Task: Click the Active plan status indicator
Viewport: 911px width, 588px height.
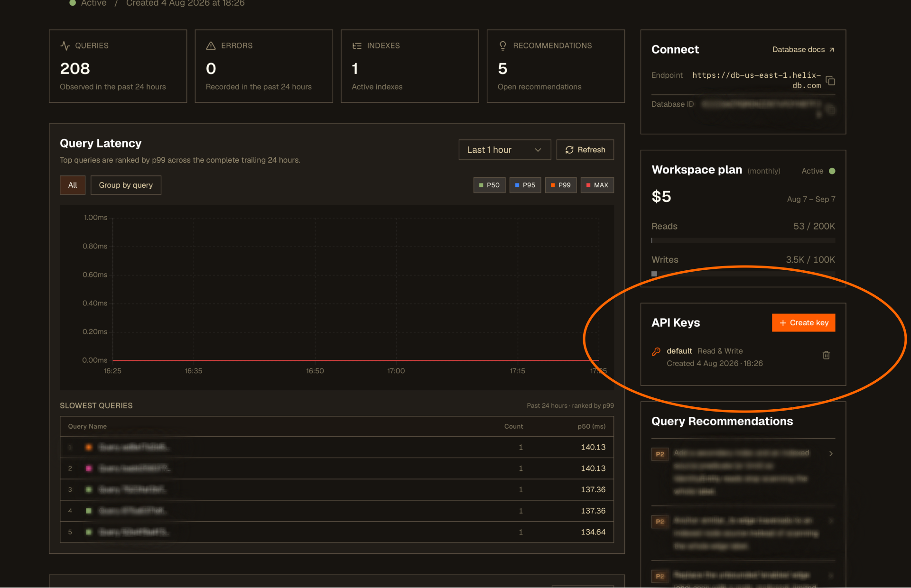Action: [x=818, y=171]
